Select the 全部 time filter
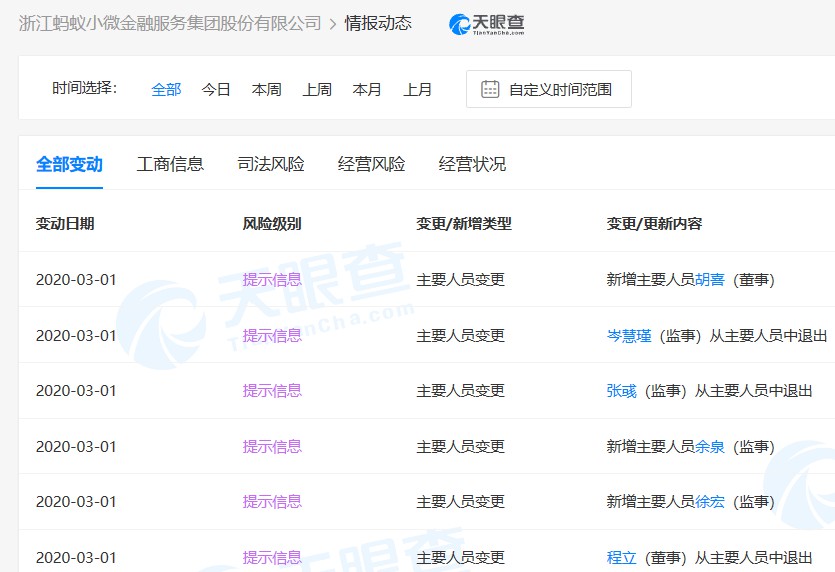The height and width of the screenshot is (572, 835). pos(166,89)
